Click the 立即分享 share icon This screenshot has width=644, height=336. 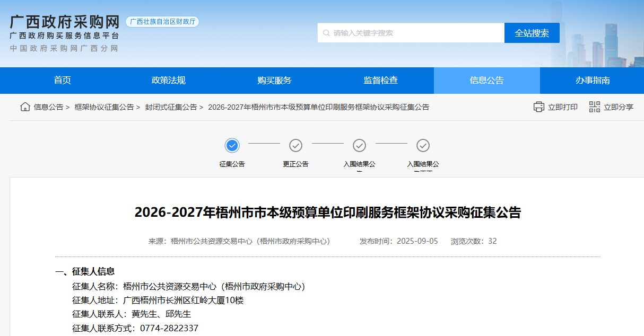pyautogui.click(x=594, y=107)
